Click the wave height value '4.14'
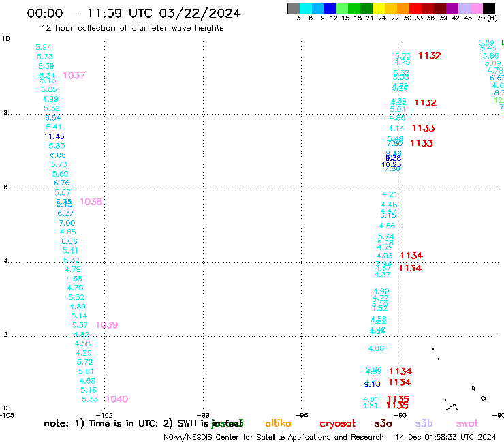Image resolution: width=504 pixels, height=443 pixels. 396,128
